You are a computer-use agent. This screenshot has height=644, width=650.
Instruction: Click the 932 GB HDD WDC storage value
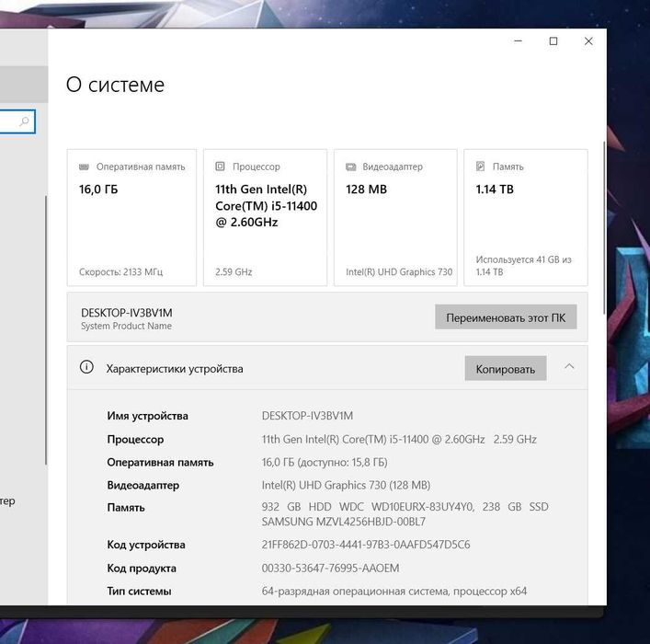coord(405,514)
